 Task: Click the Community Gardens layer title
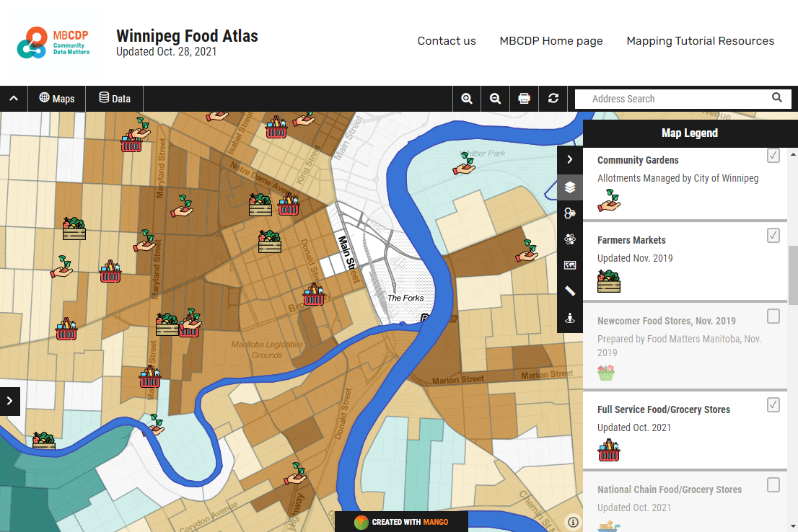(x=638, y=160)
